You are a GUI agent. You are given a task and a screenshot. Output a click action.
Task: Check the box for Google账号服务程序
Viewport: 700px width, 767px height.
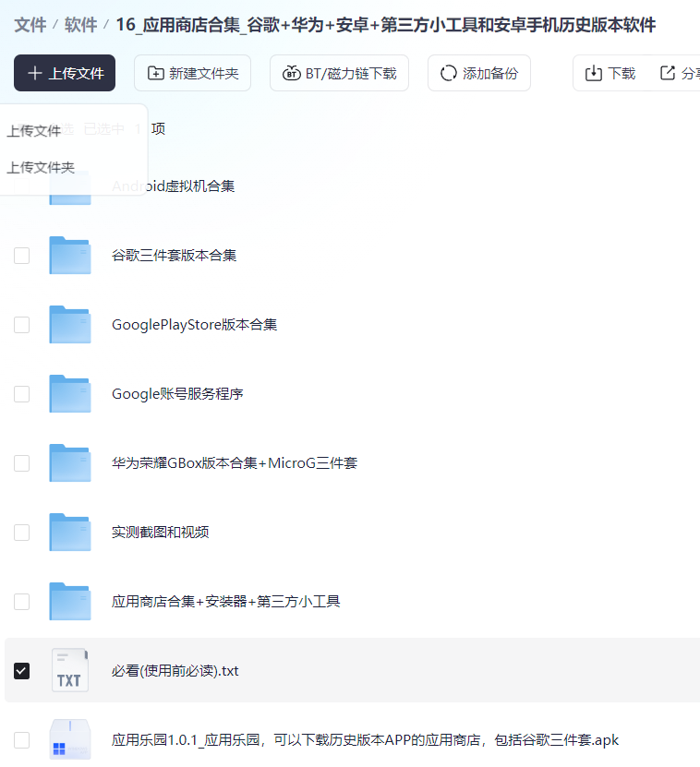click(21, 394)
